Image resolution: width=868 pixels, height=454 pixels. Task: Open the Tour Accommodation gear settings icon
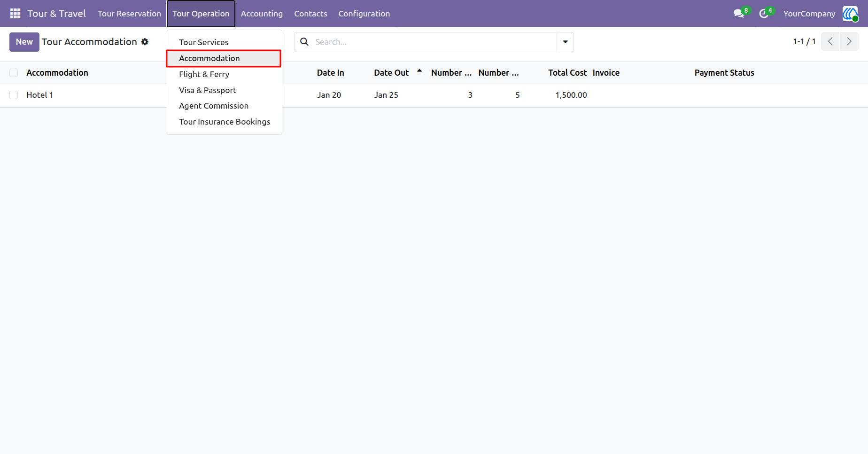pos(145,42)
